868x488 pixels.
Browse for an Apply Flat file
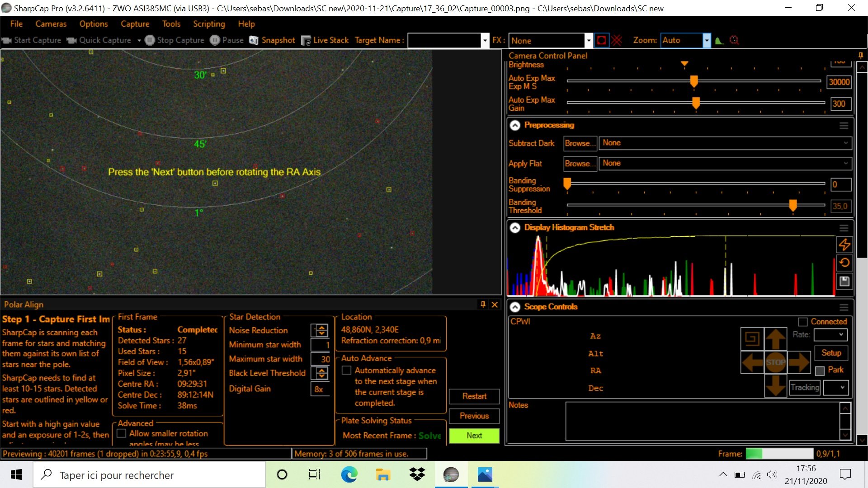point(580,164)
